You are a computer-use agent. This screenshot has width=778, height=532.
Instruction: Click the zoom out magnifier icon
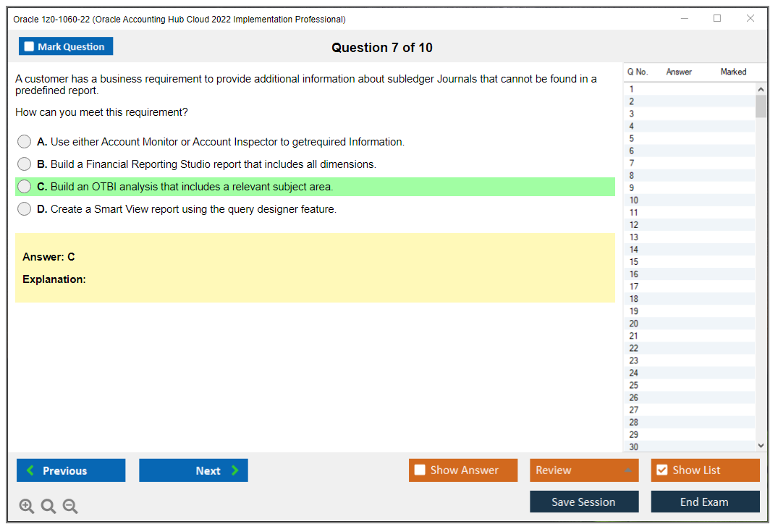[x=70, y=507]
